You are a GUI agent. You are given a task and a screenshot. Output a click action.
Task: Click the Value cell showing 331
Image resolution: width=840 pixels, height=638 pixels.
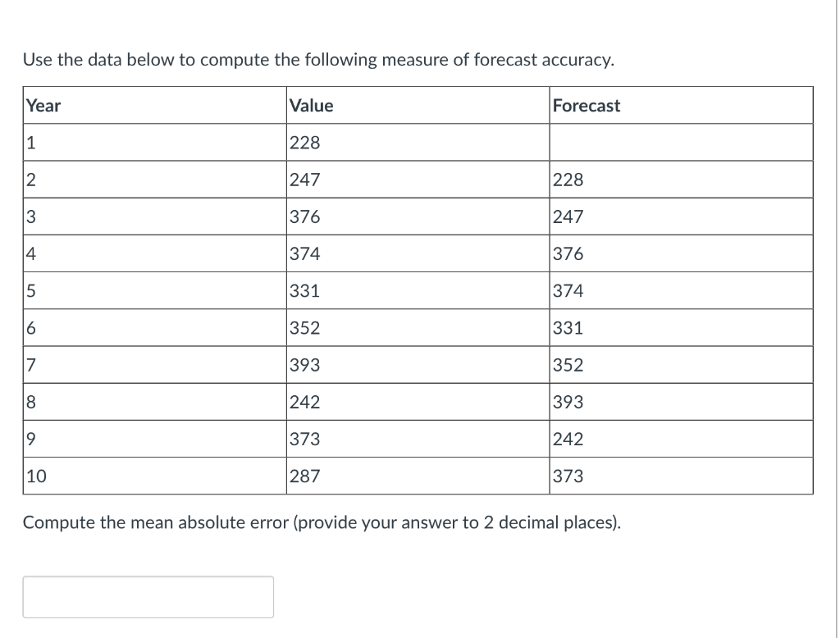click(304, 289)
